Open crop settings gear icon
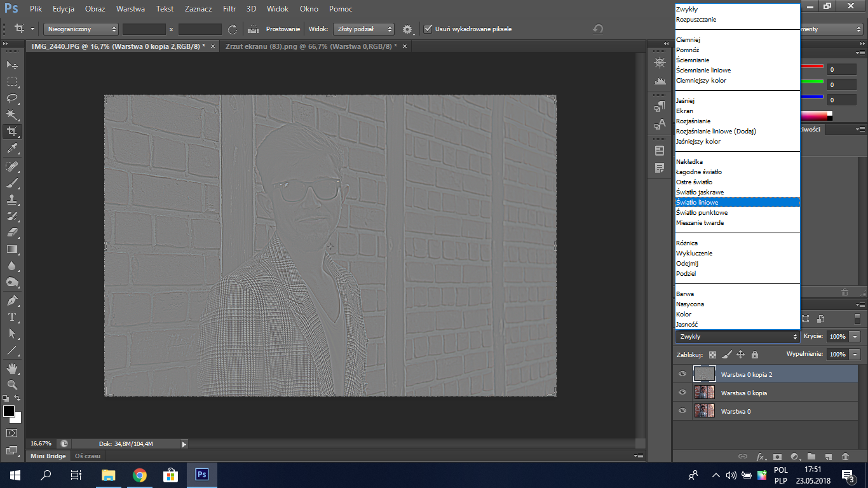Viewport: 868px width, 488px height. 407,29
